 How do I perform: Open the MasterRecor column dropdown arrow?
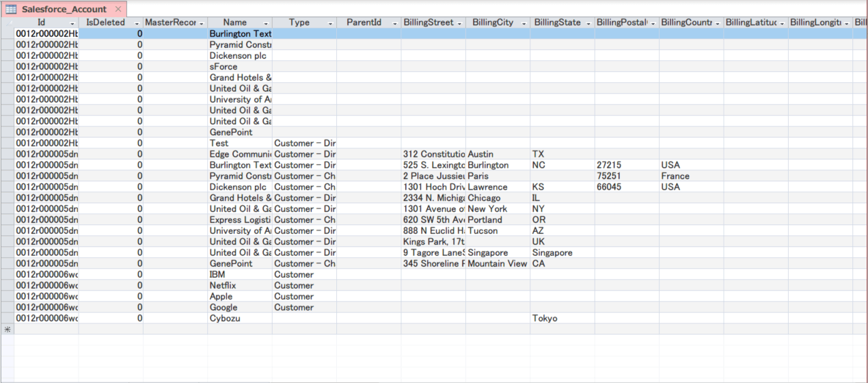[202, 23]
